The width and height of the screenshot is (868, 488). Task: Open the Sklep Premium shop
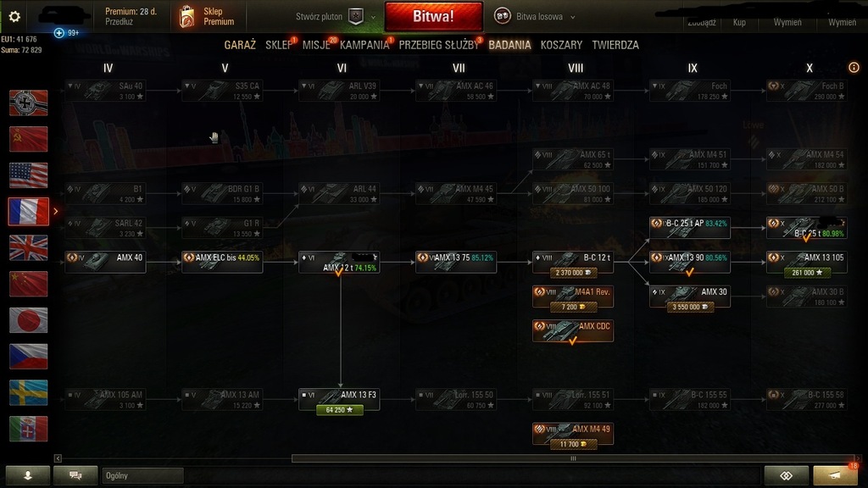pyautogui.click(x=207, y=17)
